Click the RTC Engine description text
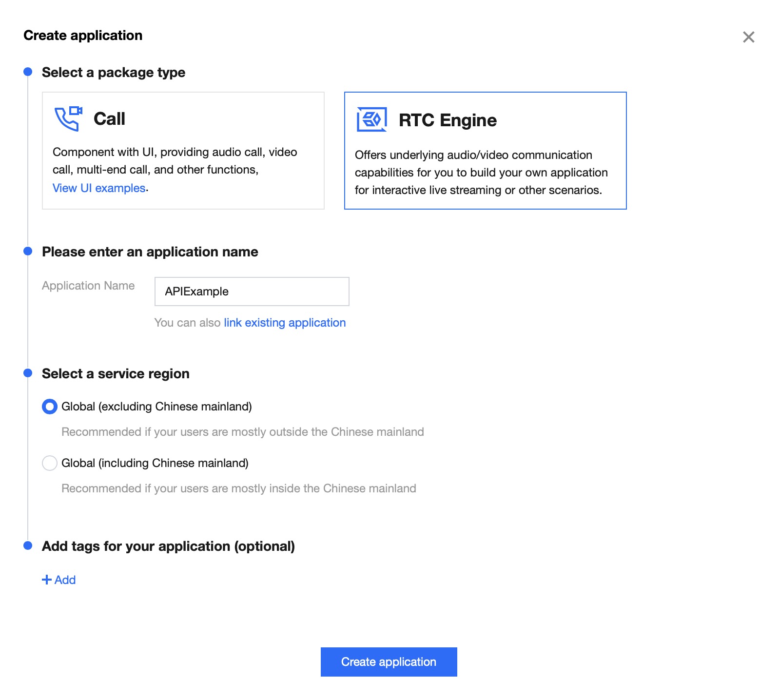This screenshot has width=779, height=700. coord(481,173)
